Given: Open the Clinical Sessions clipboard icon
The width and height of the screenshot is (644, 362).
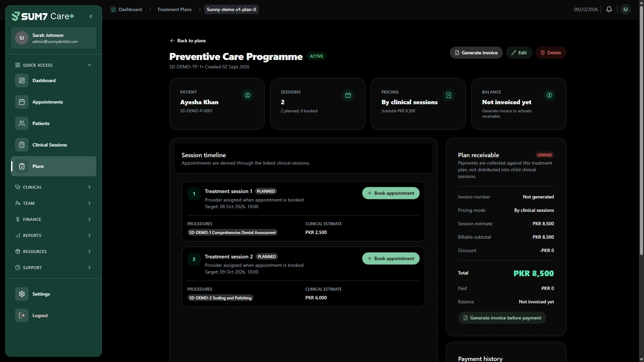Looking at the screenshot, I should pos(22,145).
